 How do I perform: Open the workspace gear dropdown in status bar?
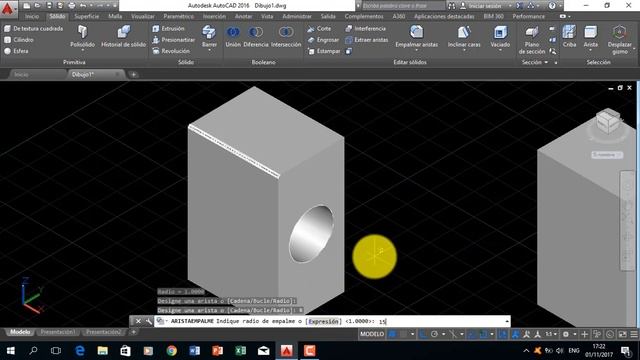[575, 334]
